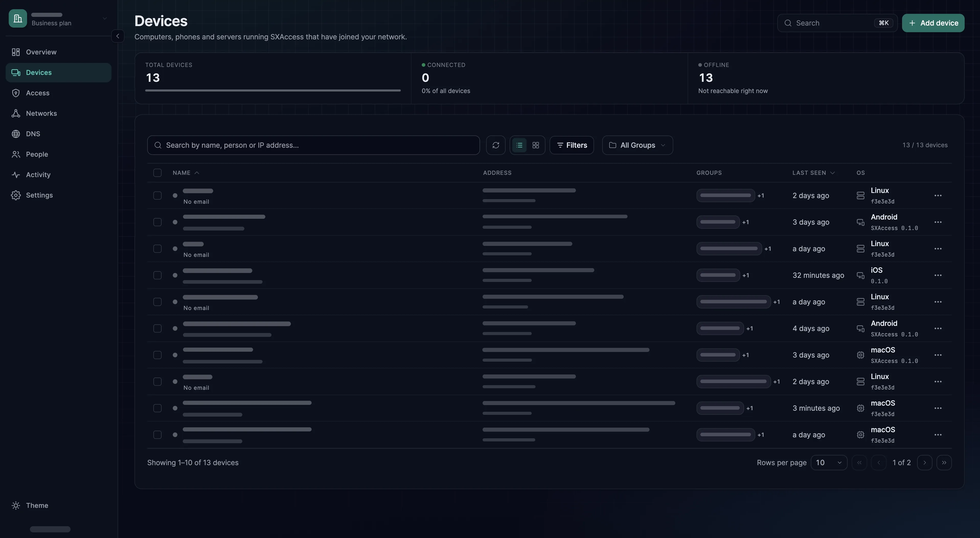Click the iOS device type icon
980x538 pixels.
[x=860, y=276]
